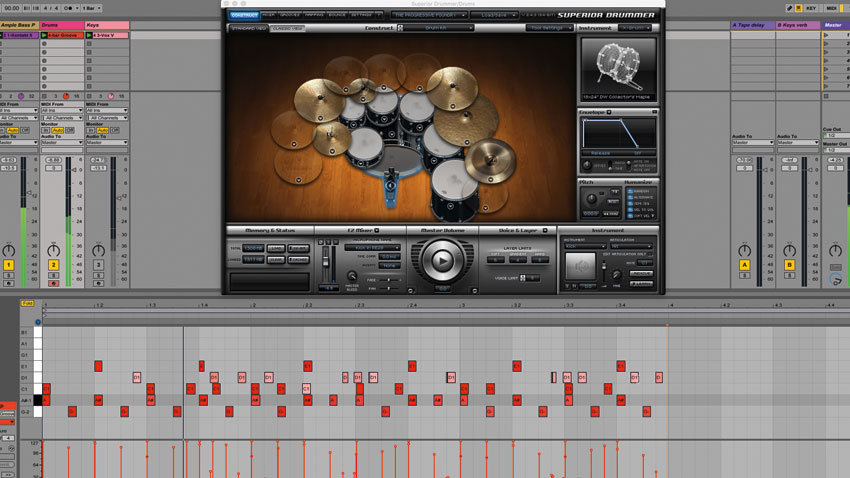Switch to the Construct tab
This screenshot has height=478, width=850.
[244, 15]
